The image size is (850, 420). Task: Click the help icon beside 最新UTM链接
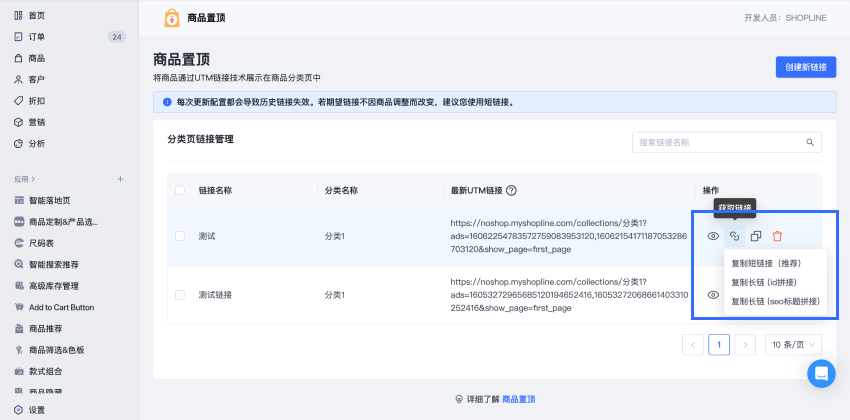point(511,190)
